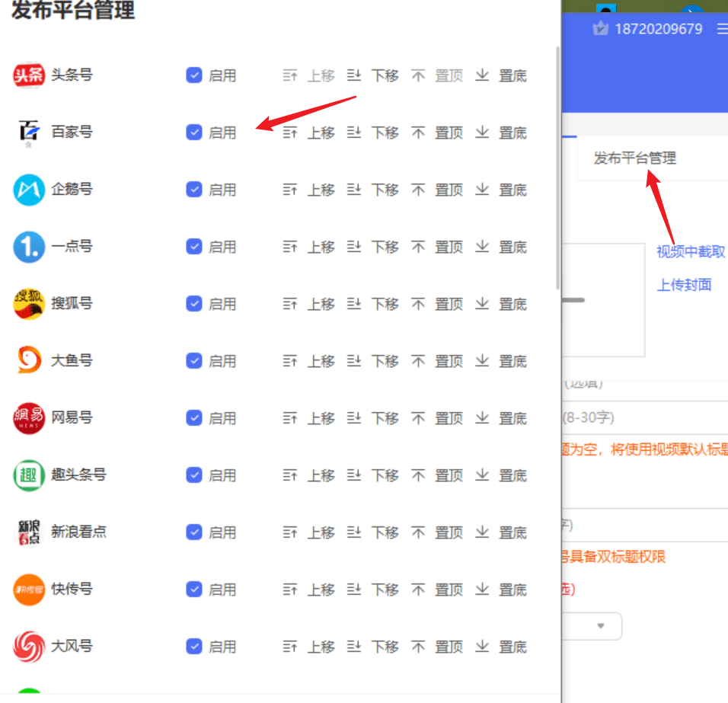Viewport: 728px width, 703px height.
Task: Click the 一点号 logo icon
Action: point(29,247)
